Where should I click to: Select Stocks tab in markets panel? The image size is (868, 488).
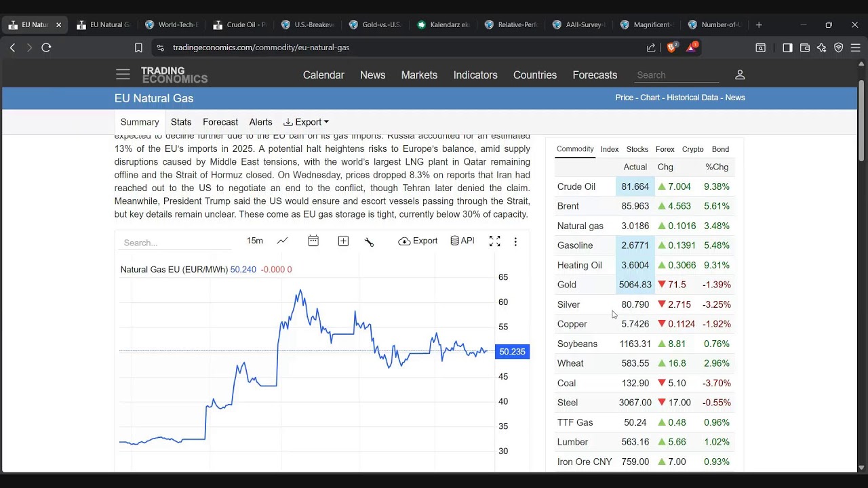tap(637, 149)
